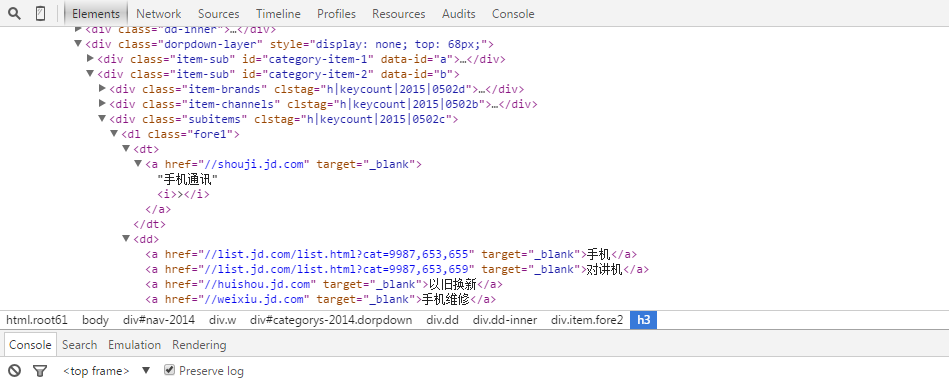Click the cat=9987,653,655 href link
The image size is (949, 381).
point(338,254)
